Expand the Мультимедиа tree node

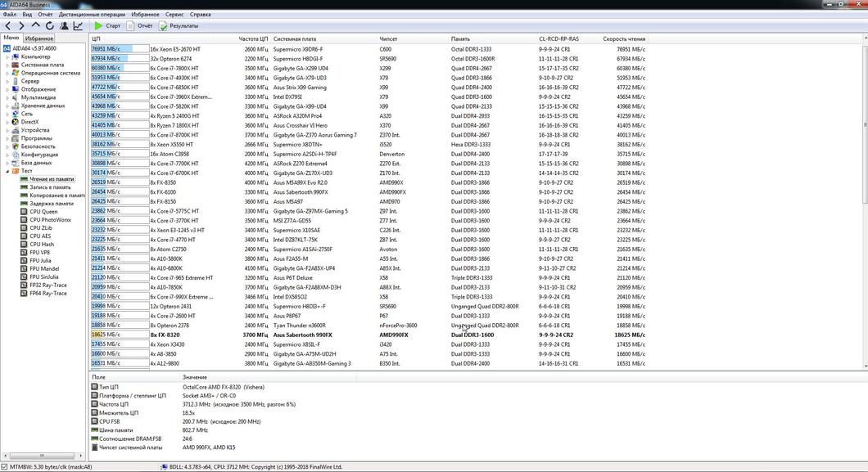coord(7,97)
